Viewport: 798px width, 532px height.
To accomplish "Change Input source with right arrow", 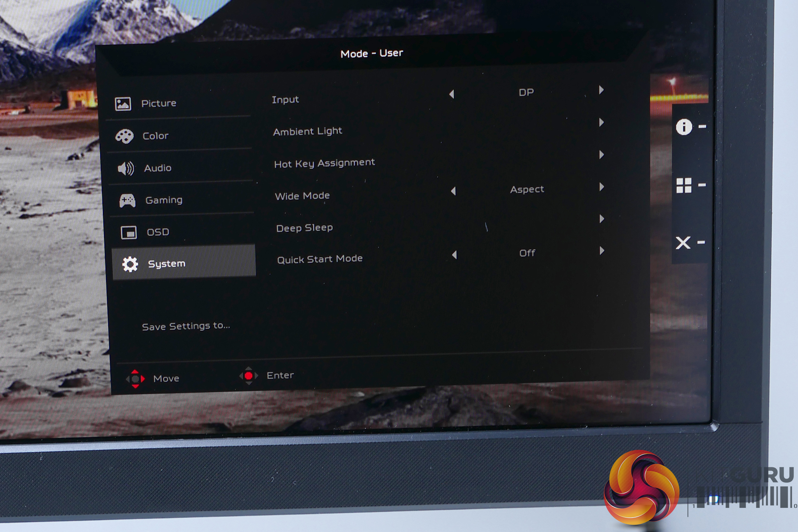I will 601,90.
